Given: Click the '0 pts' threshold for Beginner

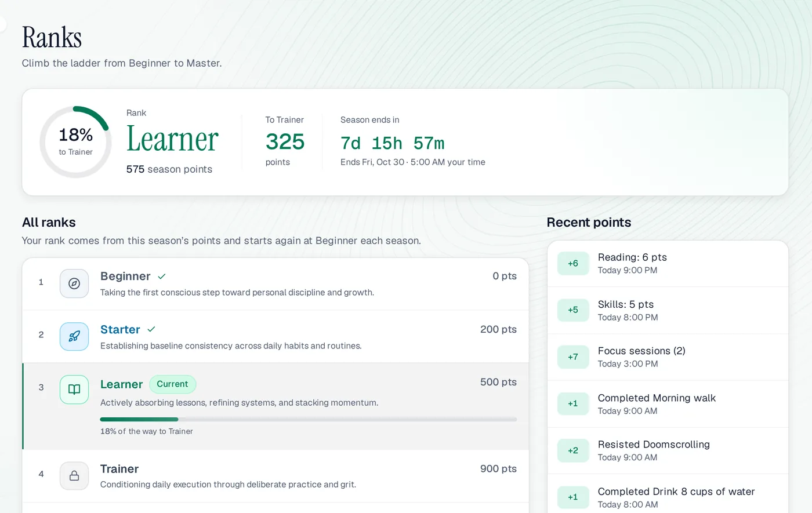Looking at the screenshot, I should 505,276.
